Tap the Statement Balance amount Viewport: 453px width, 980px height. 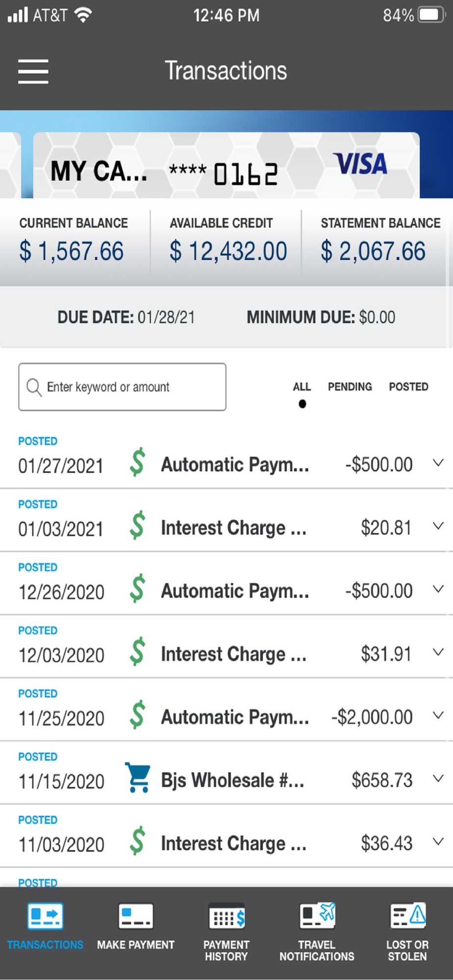click(x=373, y=251)
